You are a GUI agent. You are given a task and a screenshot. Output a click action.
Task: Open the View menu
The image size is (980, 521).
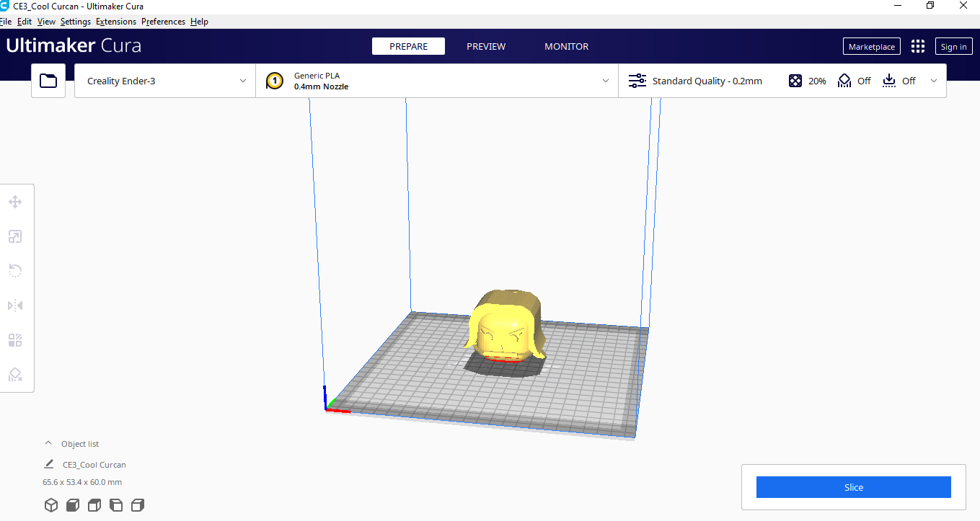pyautogui.click(x=46, y=22)
